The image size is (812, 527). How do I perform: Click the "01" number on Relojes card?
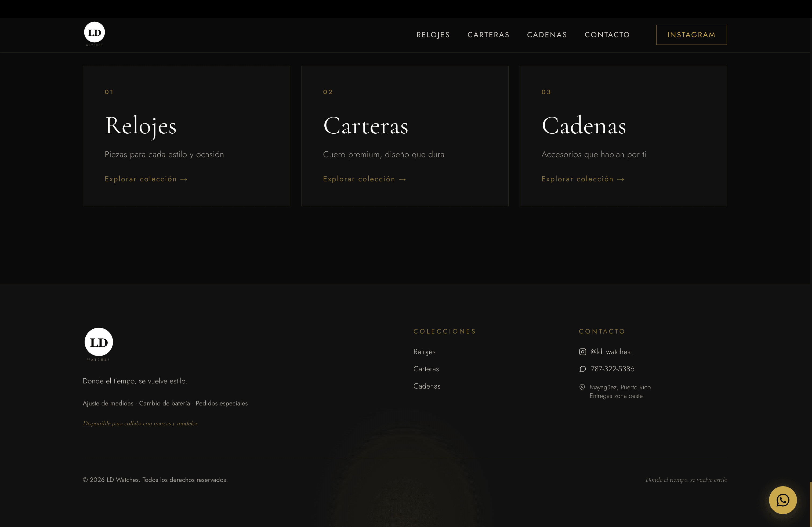pos(109,92)
